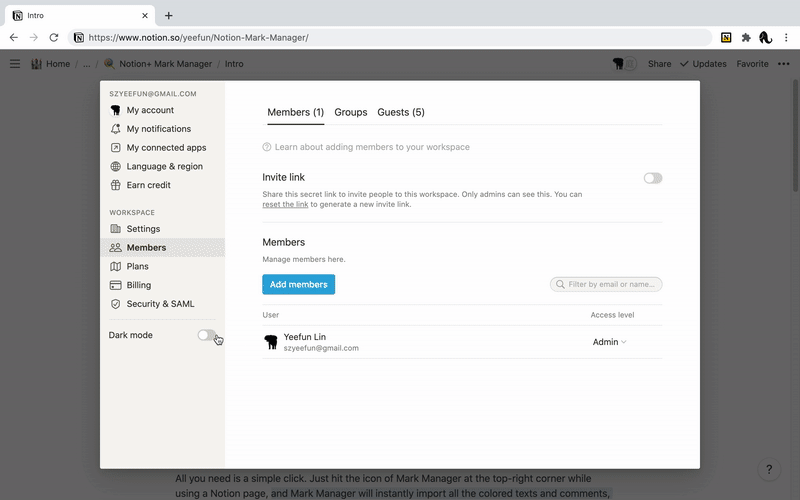This screenshot has height=500, width=800.
Task: Click the Add members button
Action: pyautogui.click(x=298, y=284)
